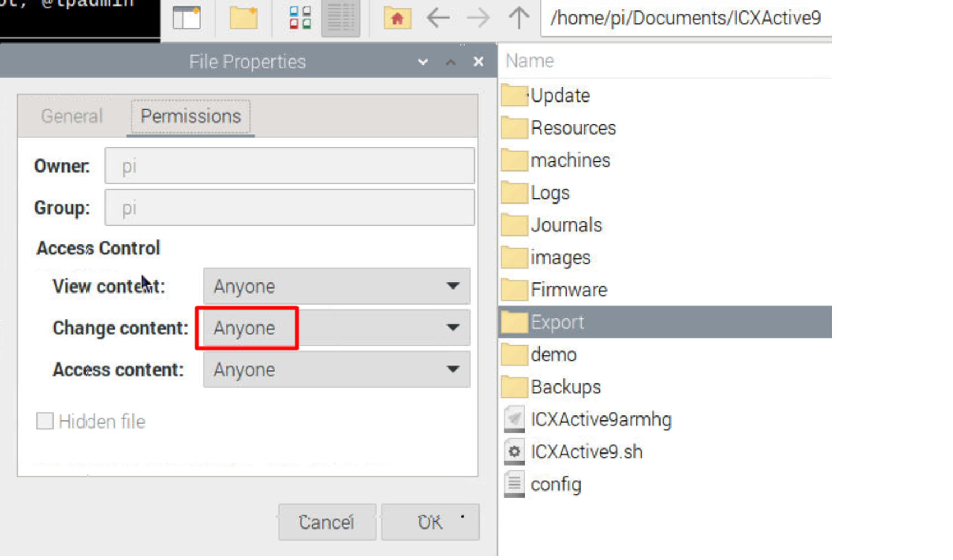This screenshot has width=953, height=560.
Task: Click the Owner input field
Action: [x=290, y=166]
